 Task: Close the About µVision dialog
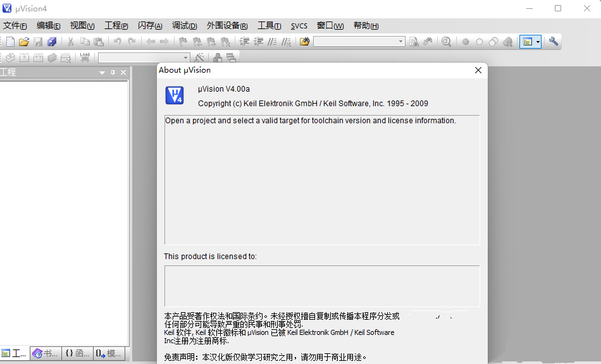(x=478, y=70)
